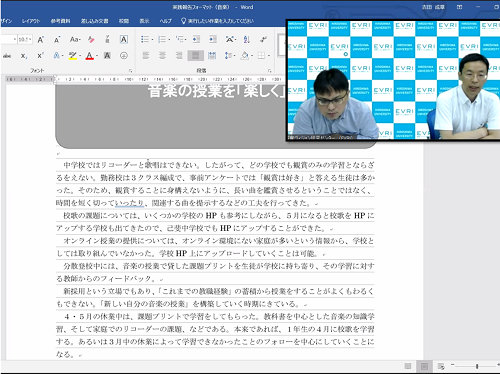Open the 校閲 ribbon tab

[124, 21]
